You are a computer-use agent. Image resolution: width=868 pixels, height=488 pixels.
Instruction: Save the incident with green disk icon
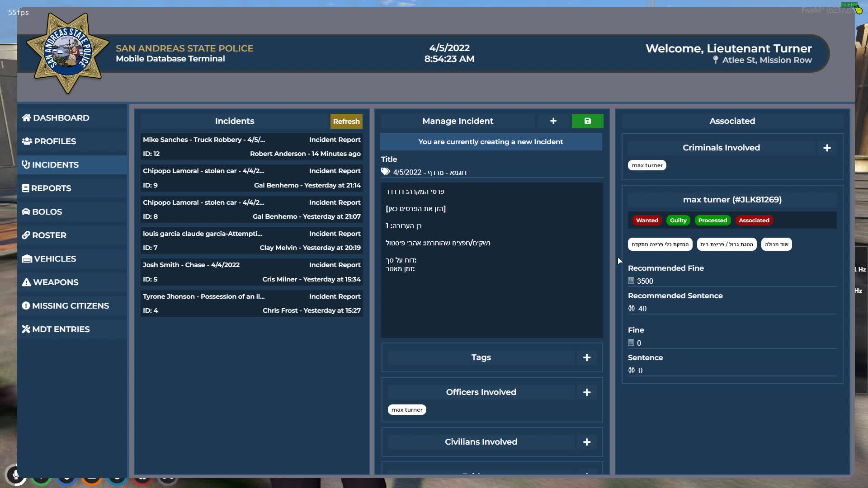coord(587,121)
